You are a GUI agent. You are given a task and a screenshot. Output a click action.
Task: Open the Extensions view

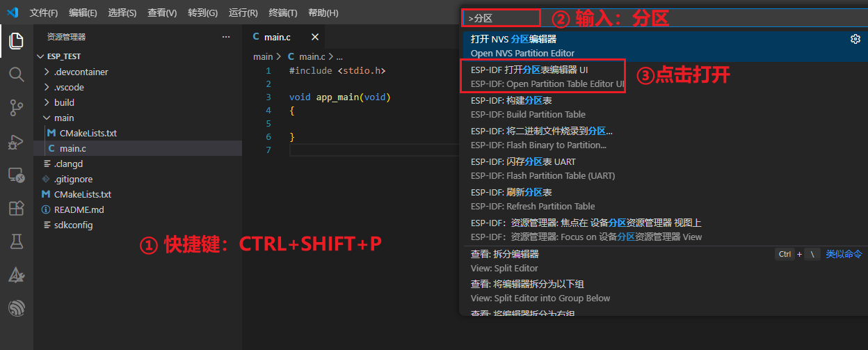click(16, 208)
